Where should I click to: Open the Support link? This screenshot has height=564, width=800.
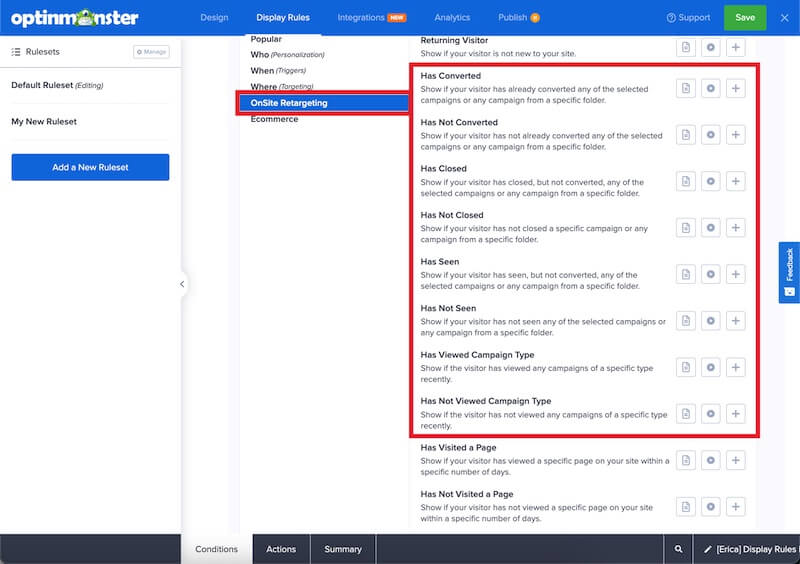click(x=688, y=17)
